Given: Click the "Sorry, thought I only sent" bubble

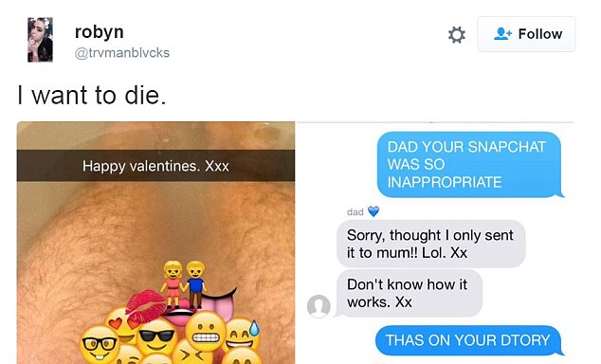Looking at the screenshot, I should (430, 244).
